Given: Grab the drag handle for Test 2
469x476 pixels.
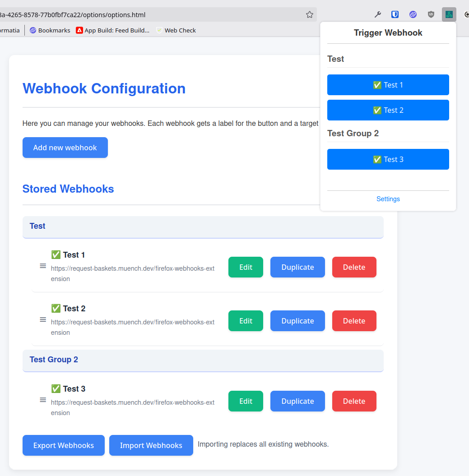Looking at the screenshot, I should click(43, 319).
